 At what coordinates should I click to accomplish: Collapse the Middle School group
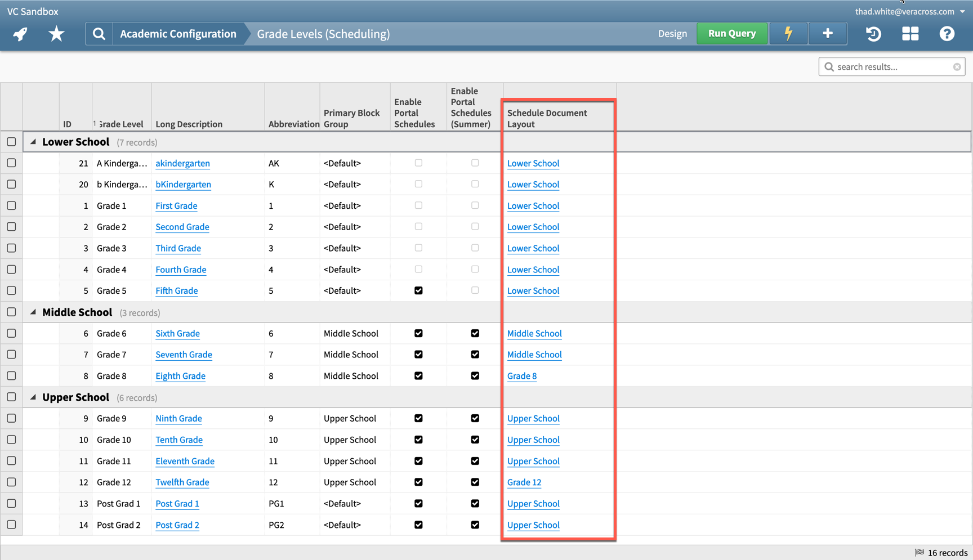(33, 312)
